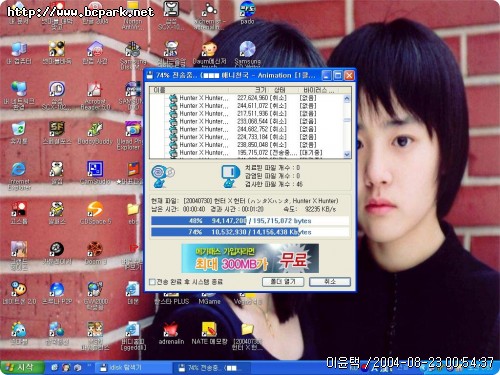The image size is (500, 375).
Task: Click the transfer dialog title bar icon
Action: [x=150, y=76]
